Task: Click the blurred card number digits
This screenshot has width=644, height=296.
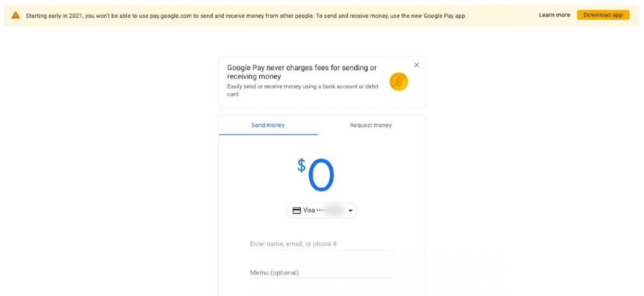Action: [334, 211]
